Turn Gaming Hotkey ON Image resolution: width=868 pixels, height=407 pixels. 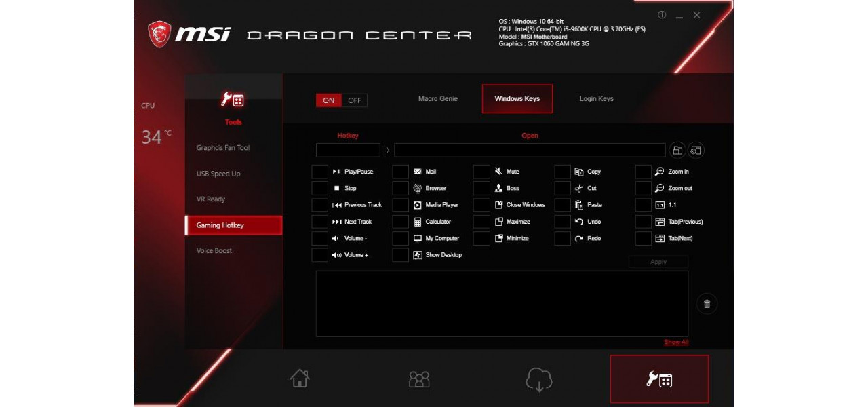tap(329, 100)
